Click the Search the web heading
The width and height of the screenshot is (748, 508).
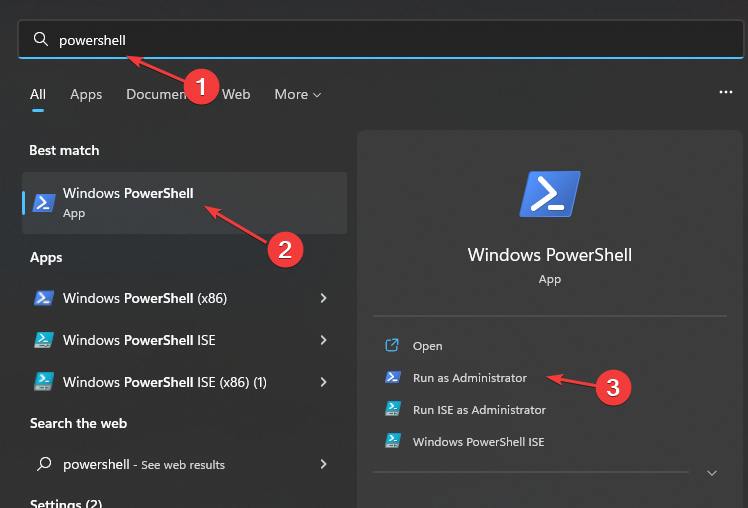coord(78,424)
